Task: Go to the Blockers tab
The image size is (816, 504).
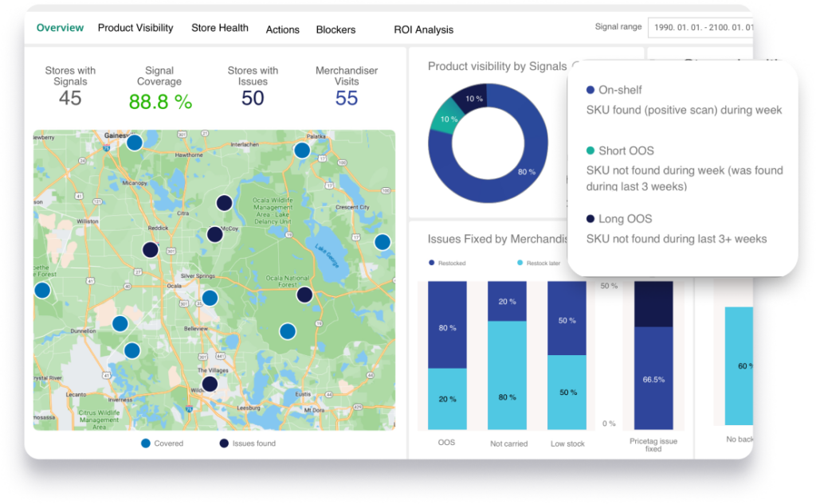Action: [x=335, y=29]
